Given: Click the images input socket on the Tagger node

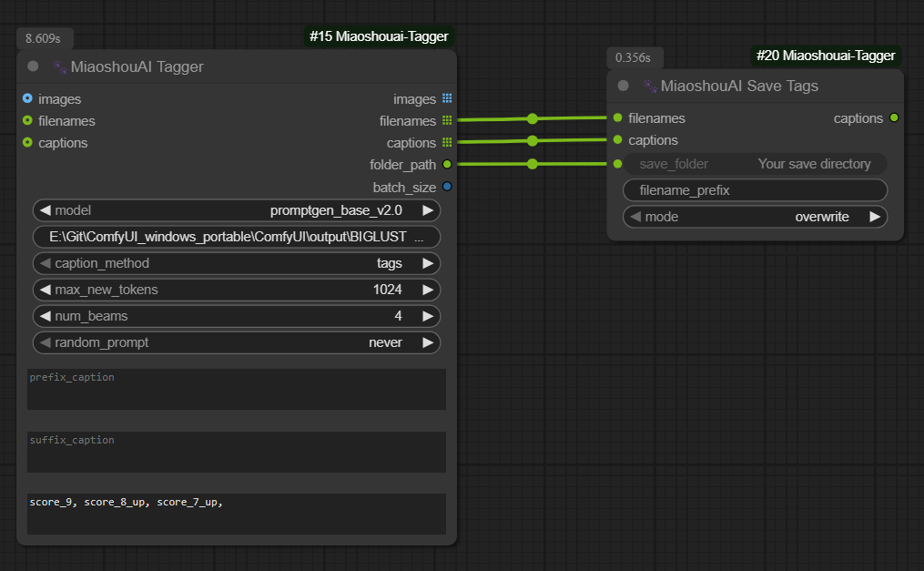Looking at the screenshot, I should tap(27, 98).
